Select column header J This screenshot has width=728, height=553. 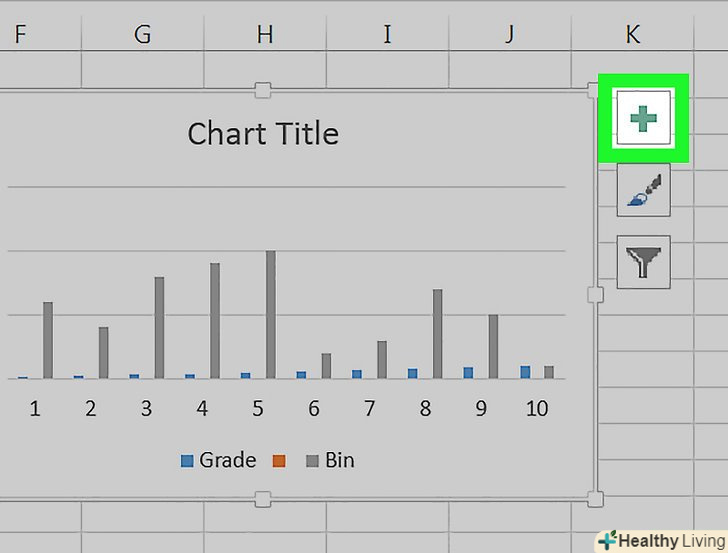509,35
